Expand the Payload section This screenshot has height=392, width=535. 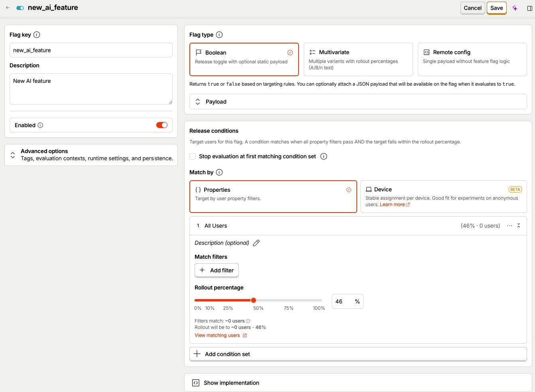pyautogui.click(x=358, y=102)
